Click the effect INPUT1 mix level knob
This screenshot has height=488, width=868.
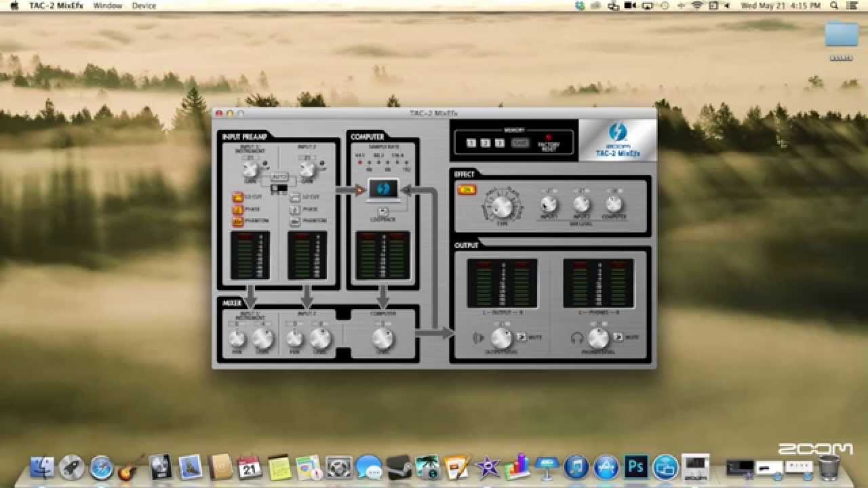pyautogui.click(x=549, y=204)
